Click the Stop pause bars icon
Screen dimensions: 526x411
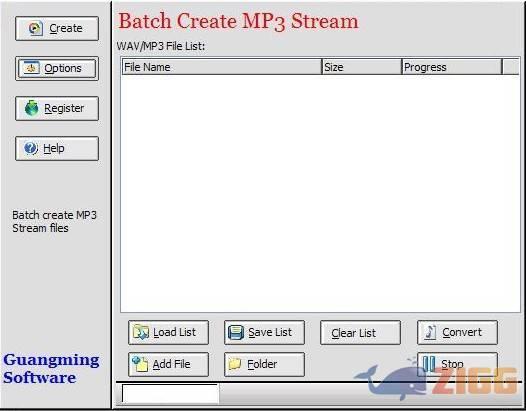point(429,364)
